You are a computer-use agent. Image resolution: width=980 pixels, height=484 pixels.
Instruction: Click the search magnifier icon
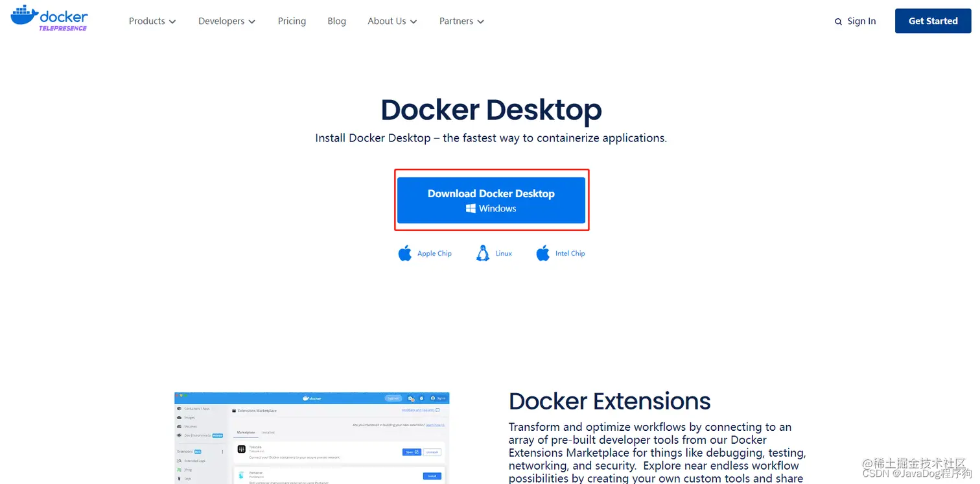coord(839,22)
